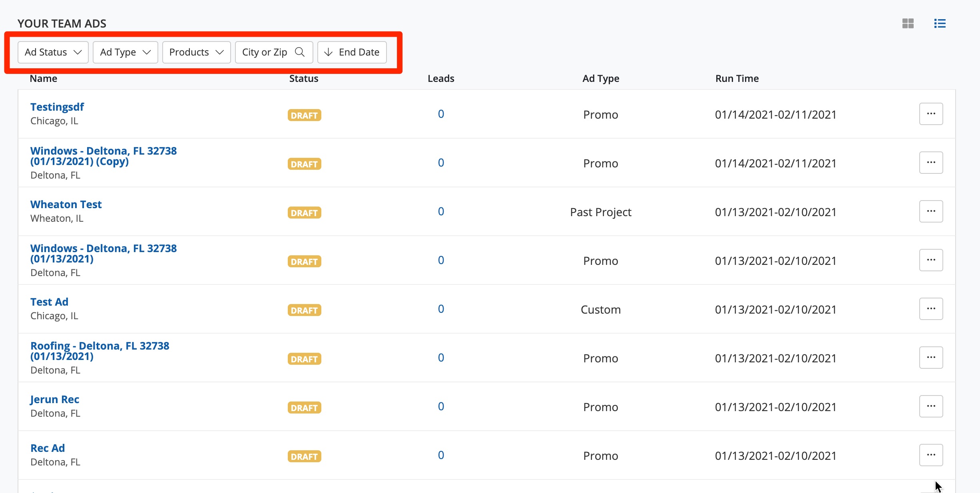This screenshot has height=493, width=980.
Task: Switch to list view layout
Action: point(940,24)
